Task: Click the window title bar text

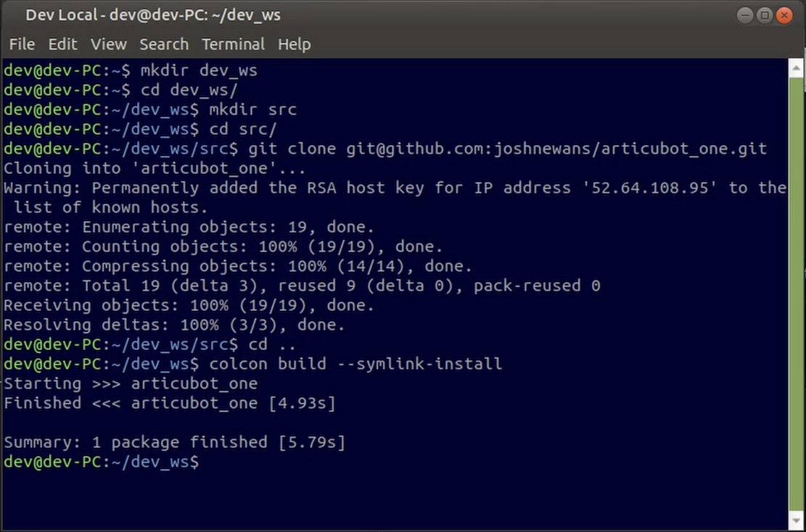Action: (x=153, y=15)
